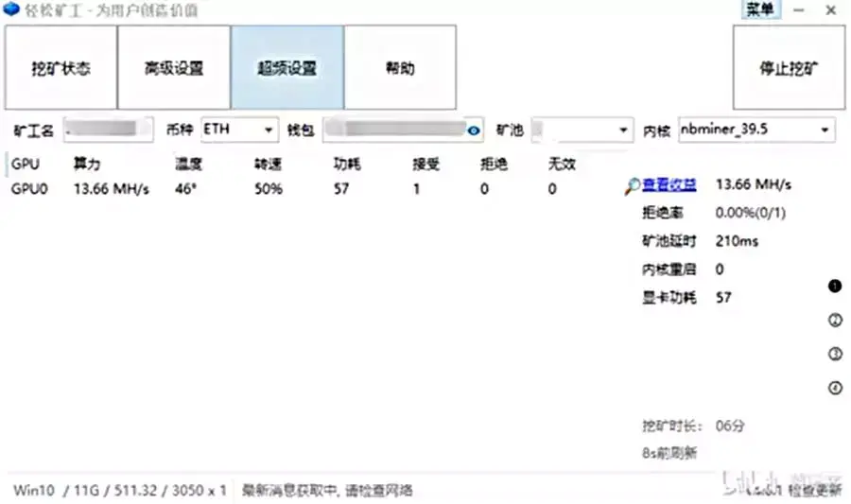Toggle wallet address visibility eye icon
The image size is (851, 504).
point(474,130)
